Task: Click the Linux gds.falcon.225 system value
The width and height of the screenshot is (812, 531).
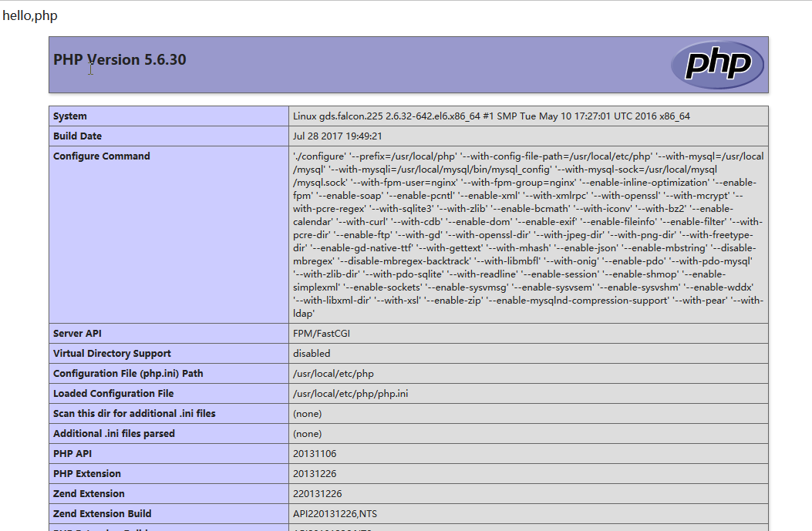Action: 491,116
